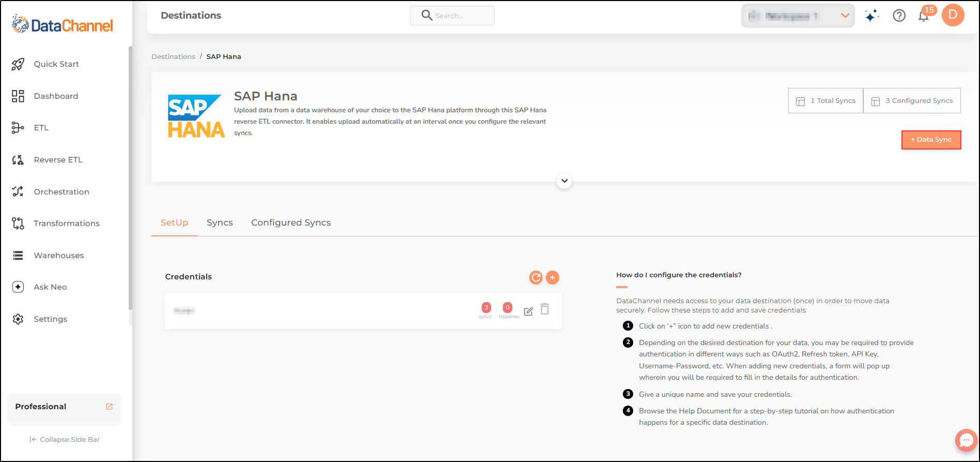
Task: Expand the SAP Hana description chevron
Action: pyautogui.click(x=564, y=181)
